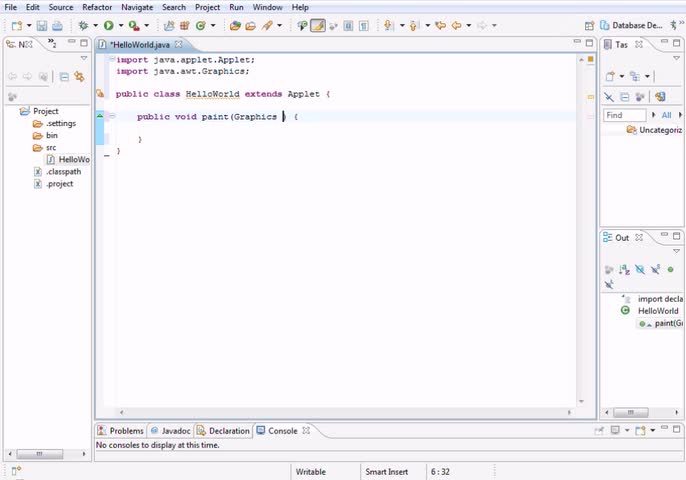Open External Tools dropdown arrow
Screen dimensions: 686x480
tap(147, 26)
